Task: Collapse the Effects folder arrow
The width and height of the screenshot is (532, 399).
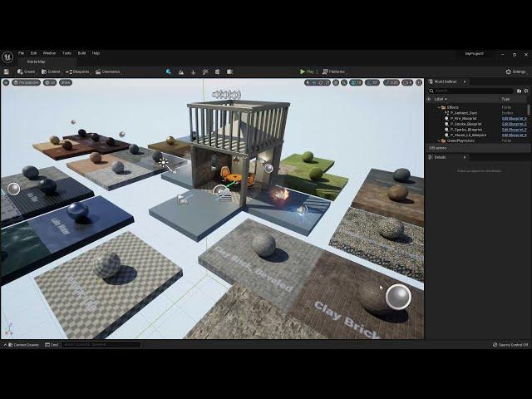Action: click(x=439, y=107)
